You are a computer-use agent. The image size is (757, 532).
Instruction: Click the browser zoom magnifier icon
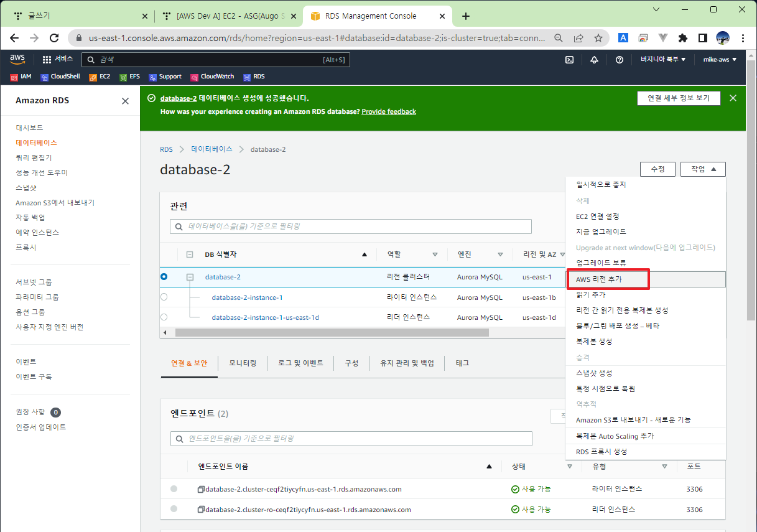pos(559,38)
